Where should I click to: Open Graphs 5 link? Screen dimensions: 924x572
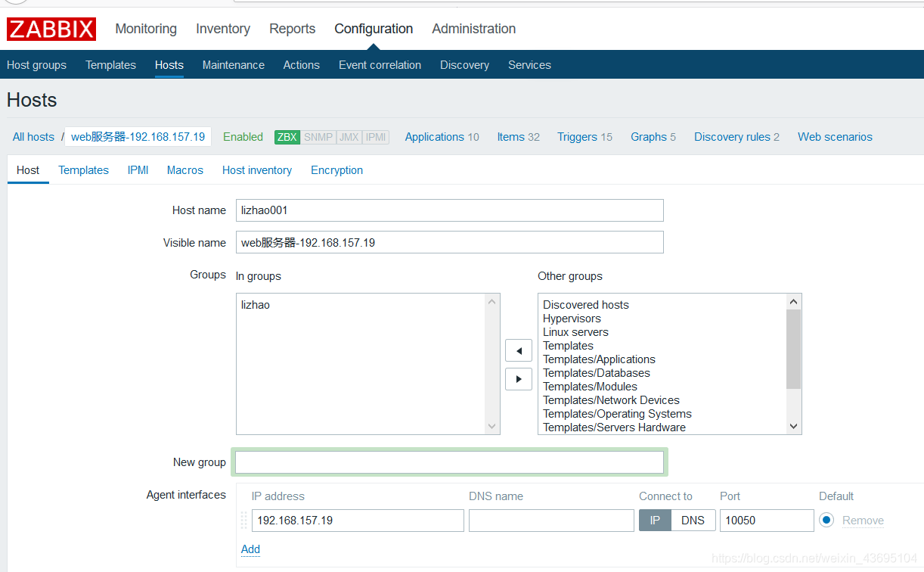pyautogui.click(x=653, y=137)
